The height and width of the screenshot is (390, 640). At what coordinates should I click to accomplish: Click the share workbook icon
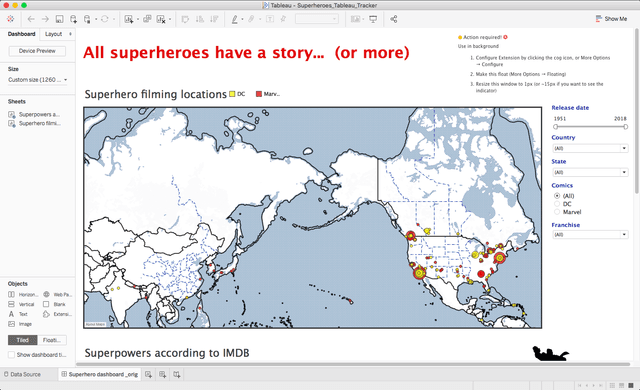393,19
